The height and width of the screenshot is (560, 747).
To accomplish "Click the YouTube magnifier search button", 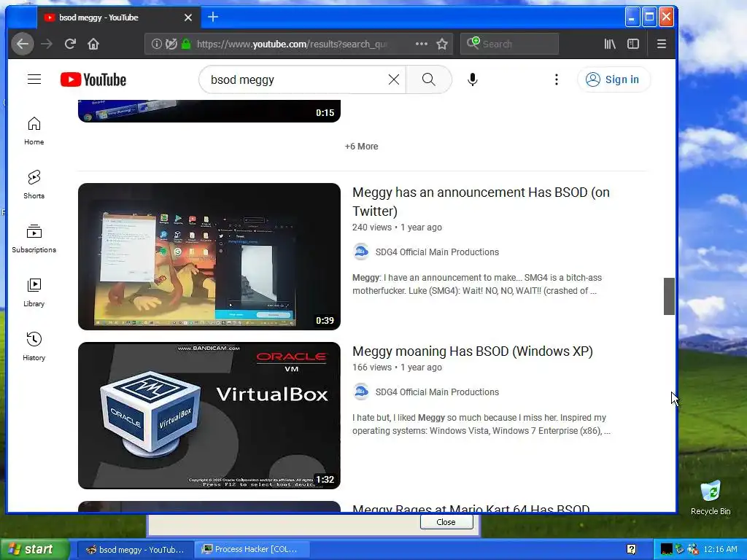I will 429,79.
